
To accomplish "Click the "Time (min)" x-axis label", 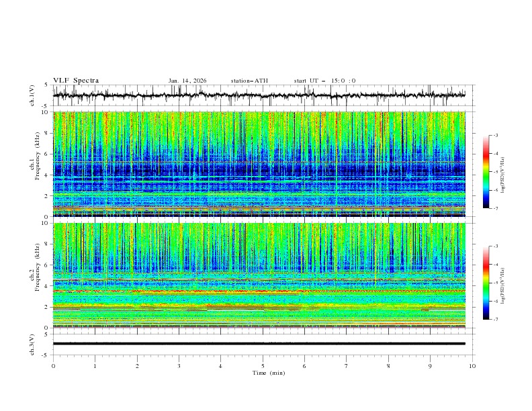I will [269, 373].
